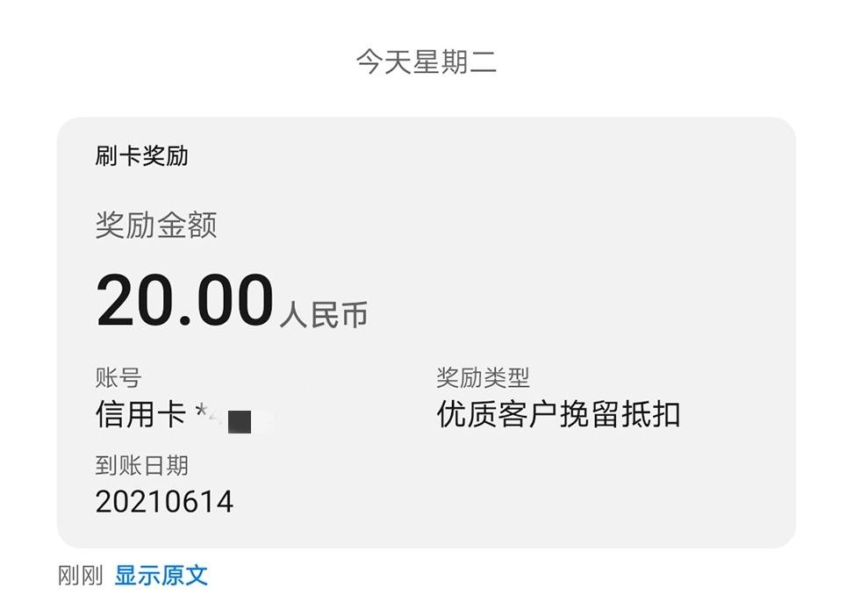The width and height of the screenshot is (853, 616).
Task: Select the 优质客户挽留抵扣 reward type
Action: 559,415
